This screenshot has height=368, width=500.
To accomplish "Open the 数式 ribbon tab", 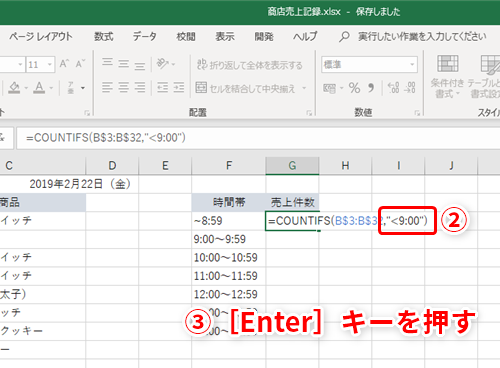I will click(x=104, y=36).
